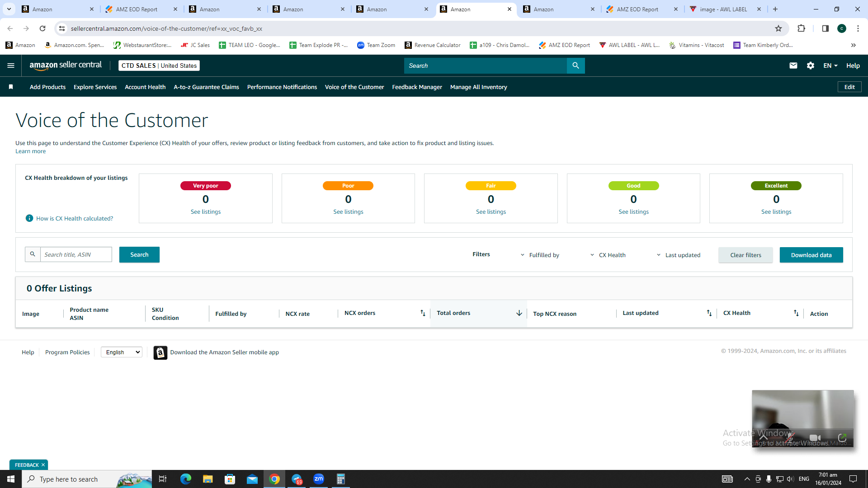Click Clear filters button
The width and height of the screenshot is (868, 488).
(x=745, y=255)
